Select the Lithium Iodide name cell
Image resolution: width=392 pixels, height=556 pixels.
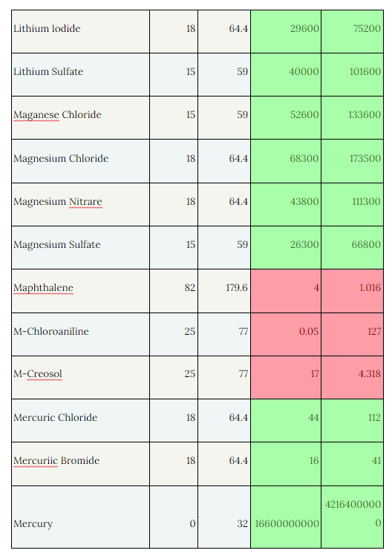point(80,32)
